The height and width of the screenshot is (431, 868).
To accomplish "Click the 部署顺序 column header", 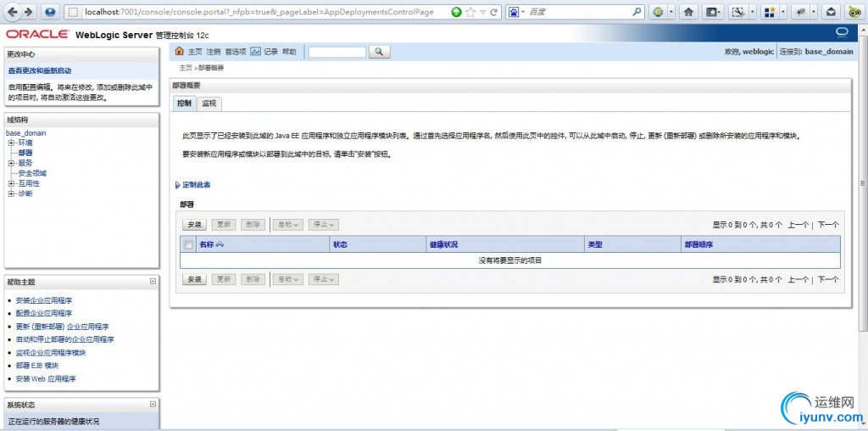I will tap(698, 244).
